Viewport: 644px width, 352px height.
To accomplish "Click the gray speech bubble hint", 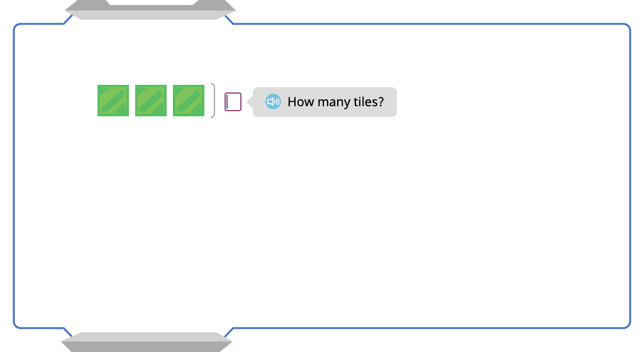I will (325, 102).
